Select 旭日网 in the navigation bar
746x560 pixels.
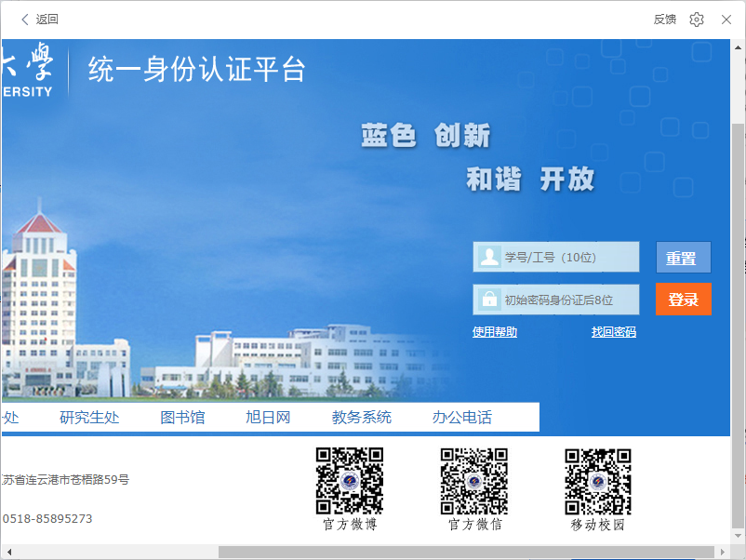(268, 418)
